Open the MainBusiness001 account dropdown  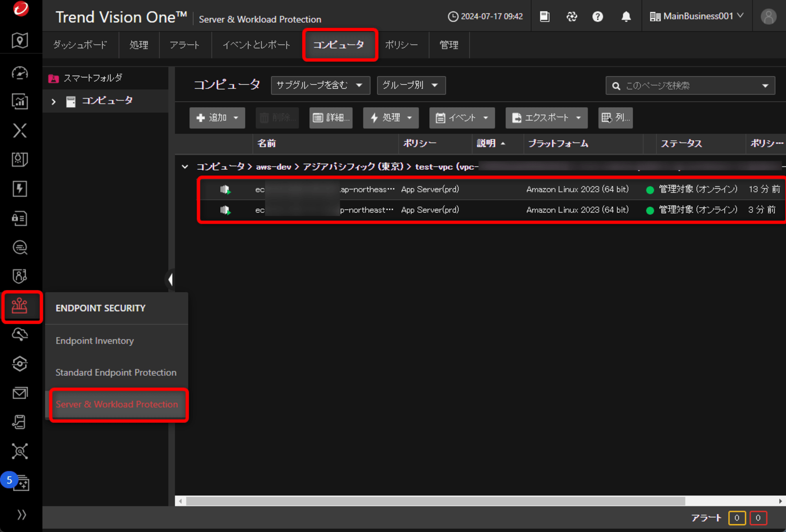click(696, 16)
